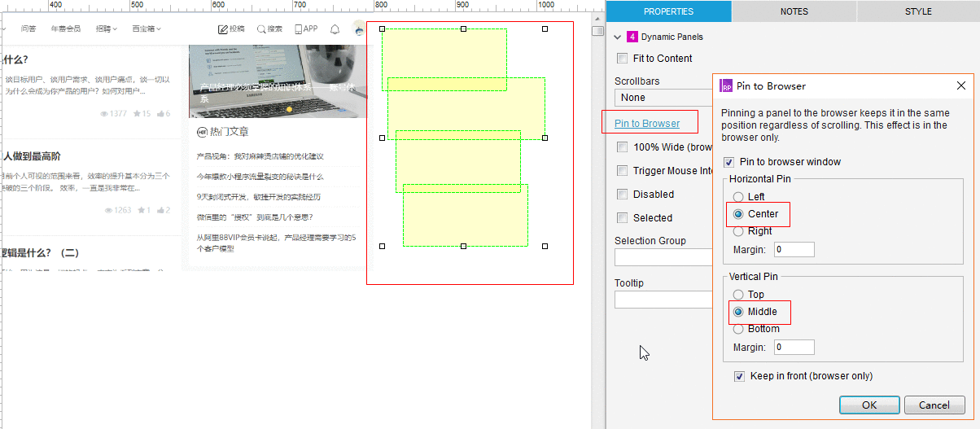Click the star icon next to 15

137,113
